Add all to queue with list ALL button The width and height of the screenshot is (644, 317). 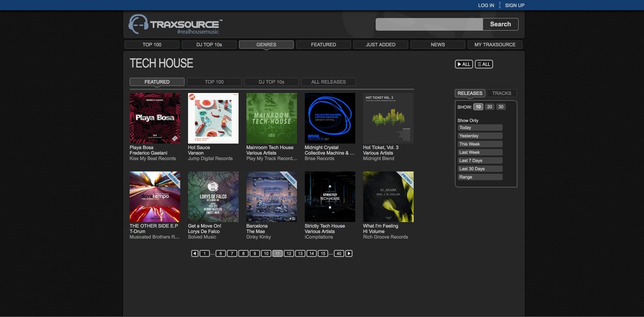click(x=484, y=64)
